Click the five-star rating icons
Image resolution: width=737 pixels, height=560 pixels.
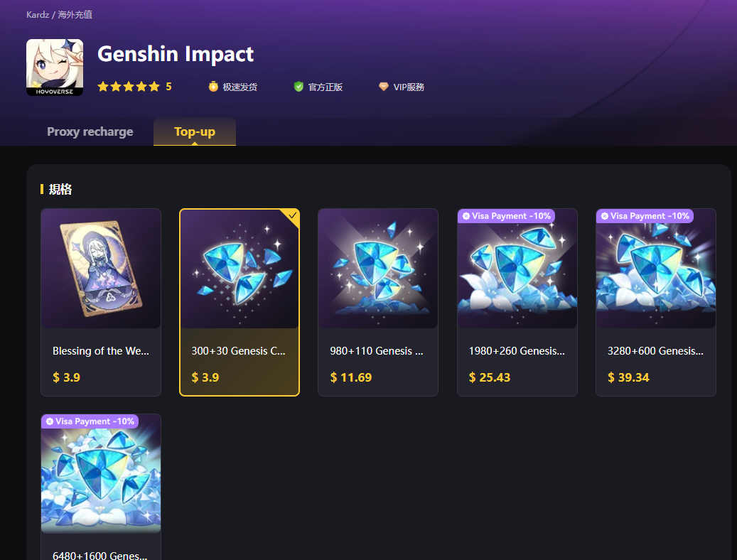tap(129, 87)
